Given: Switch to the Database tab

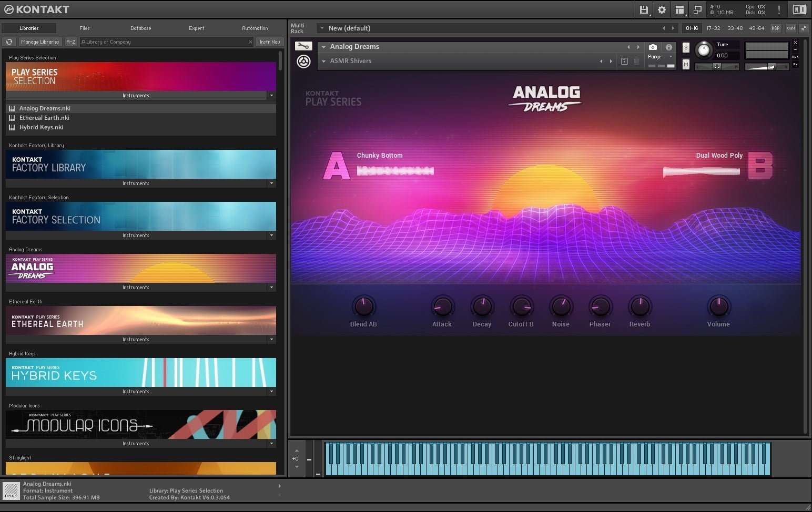Looking at the screenshot, I should pyautogui.click(x=140, y=28).
